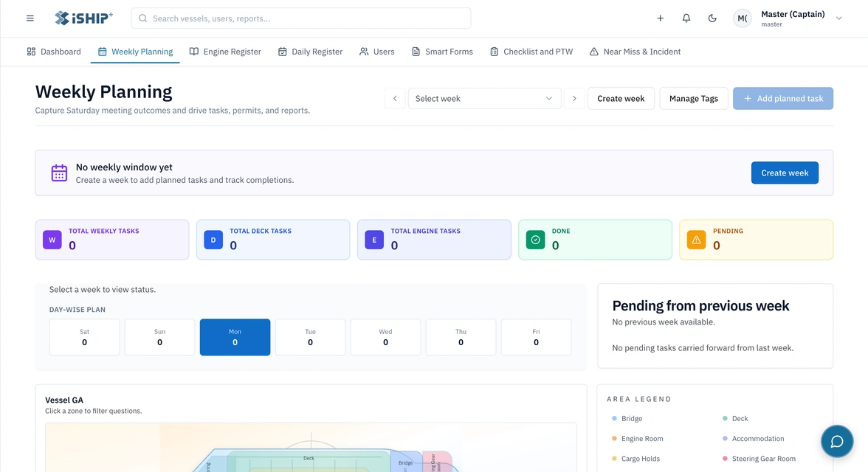Click Cargo Holds in area legend
The image size is (868, 472).
click(635, 458)
